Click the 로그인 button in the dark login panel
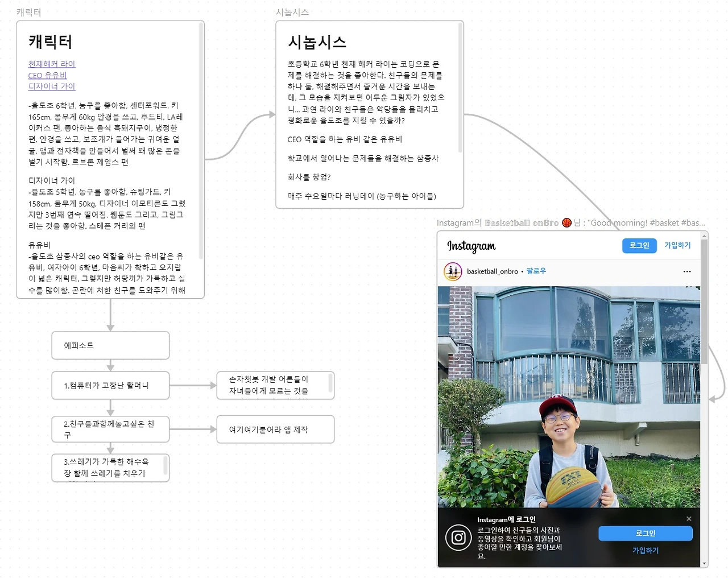The image size is (728, 578). tap(645, 533)
